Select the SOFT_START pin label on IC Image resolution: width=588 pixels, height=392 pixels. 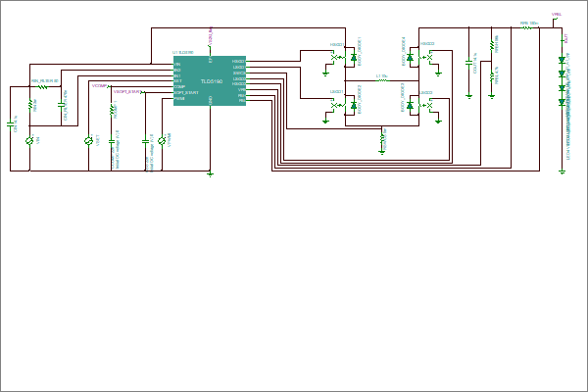(186, 93)
